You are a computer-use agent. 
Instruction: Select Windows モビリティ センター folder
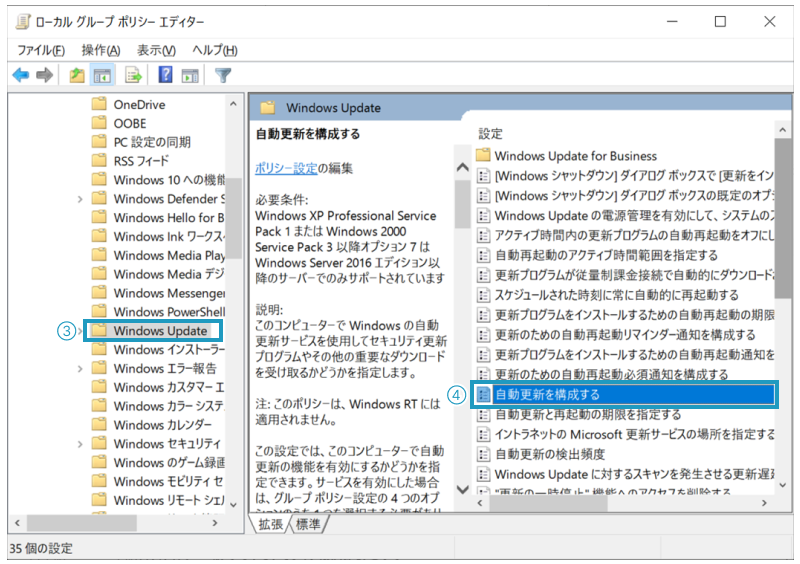(168, 481)
